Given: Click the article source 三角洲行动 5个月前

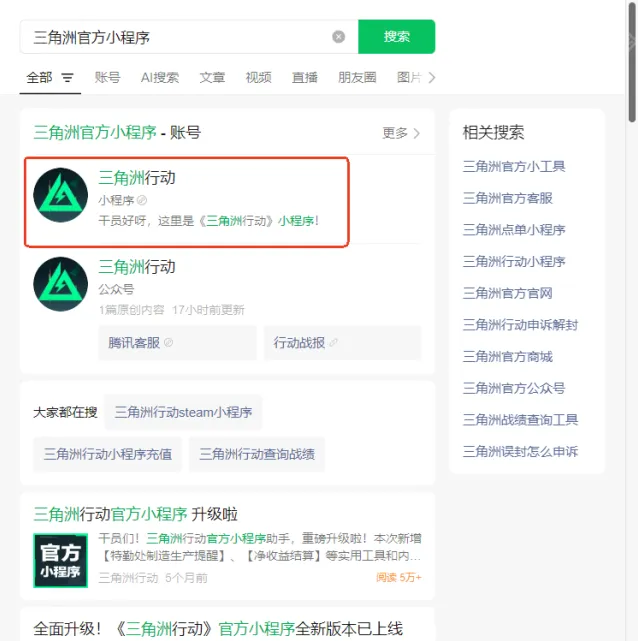Looking at the screenshot, I should pos(153,578).
